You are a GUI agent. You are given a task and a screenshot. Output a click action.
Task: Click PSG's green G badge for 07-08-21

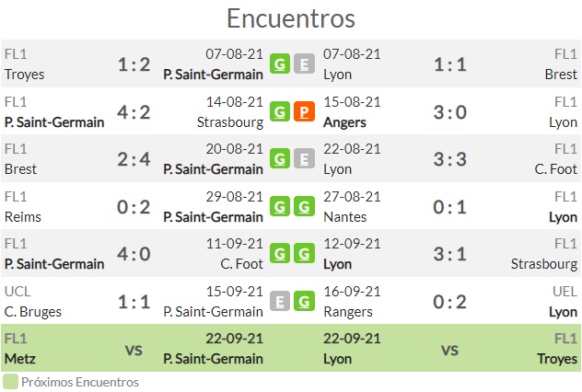click(x=280, y=63)
